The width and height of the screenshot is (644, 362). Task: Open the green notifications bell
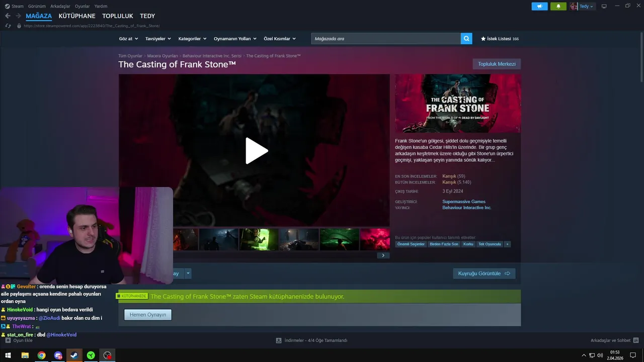(x=558, y=7)
